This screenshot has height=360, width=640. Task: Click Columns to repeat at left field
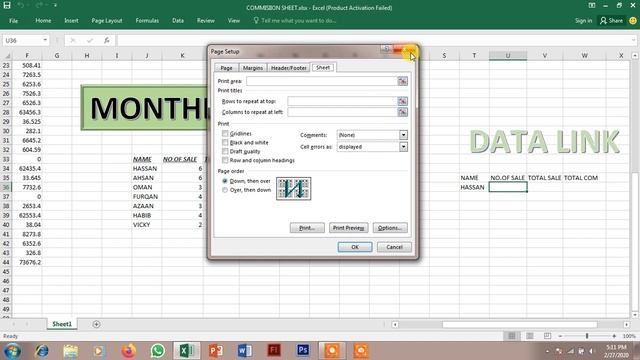(x=342, y=112)
